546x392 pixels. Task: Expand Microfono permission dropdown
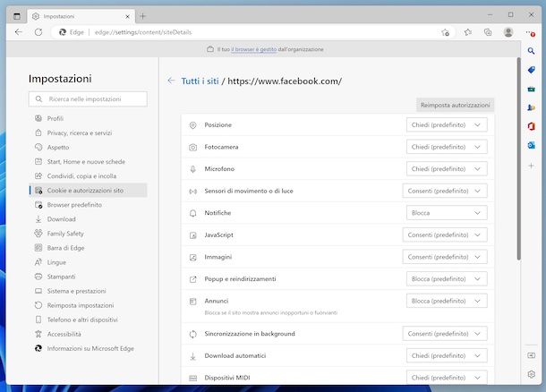(x=447, y=169)
